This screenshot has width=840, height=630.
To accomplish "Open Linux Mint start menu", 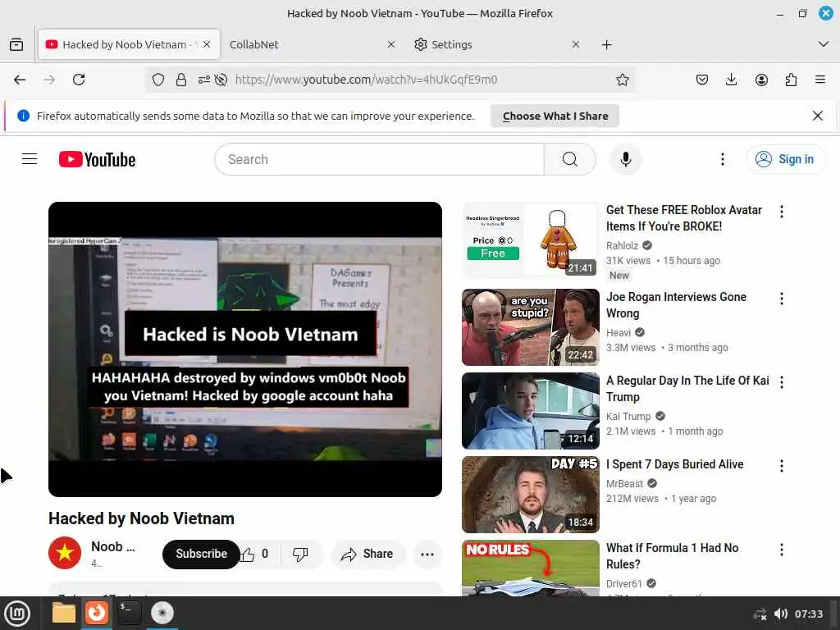I will tap(17, 613).
